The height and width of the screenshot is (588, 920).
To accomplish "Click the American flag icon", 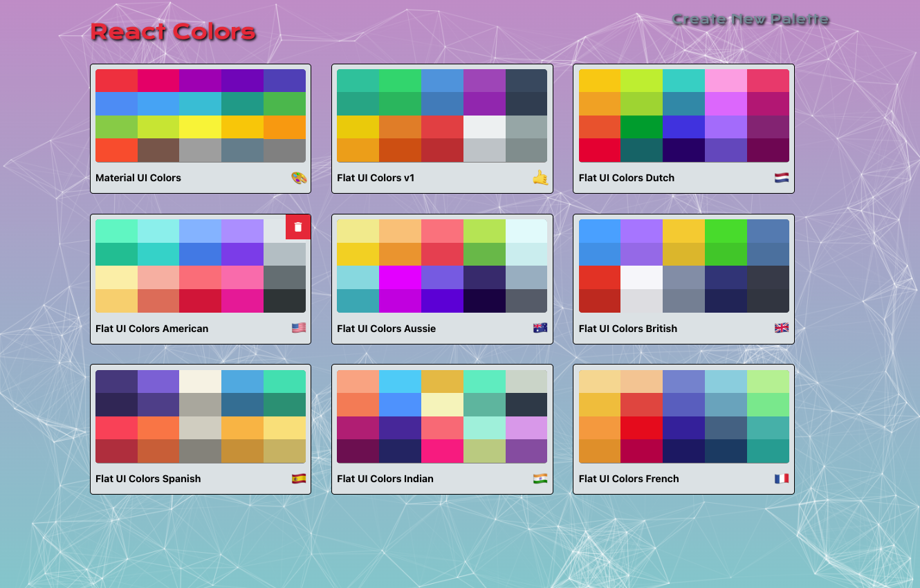I will (x=298, y=328).
